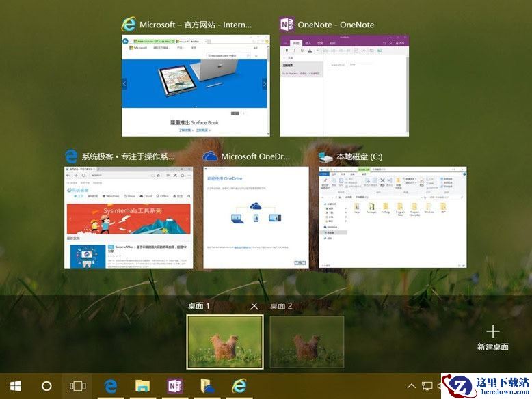
Task: Launch OneNote from the taskbar
Action: click(175, 386)
